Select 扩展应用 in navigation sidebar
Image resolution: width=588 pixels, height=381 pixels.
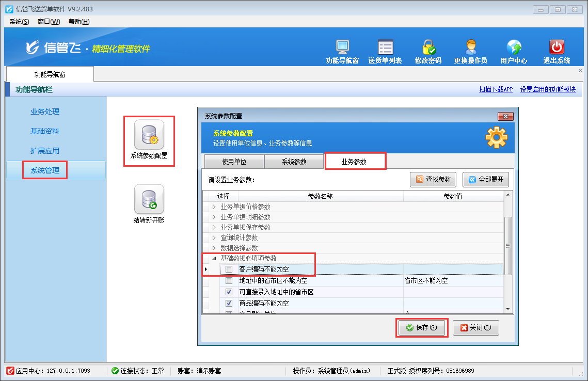point(45,151)
